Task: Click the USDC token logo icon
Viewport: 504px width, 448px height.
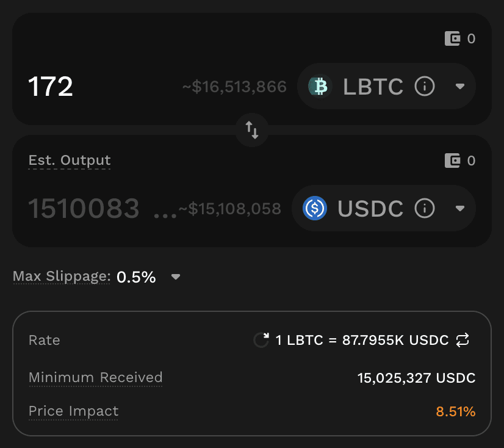Action: tap(315, 209)
